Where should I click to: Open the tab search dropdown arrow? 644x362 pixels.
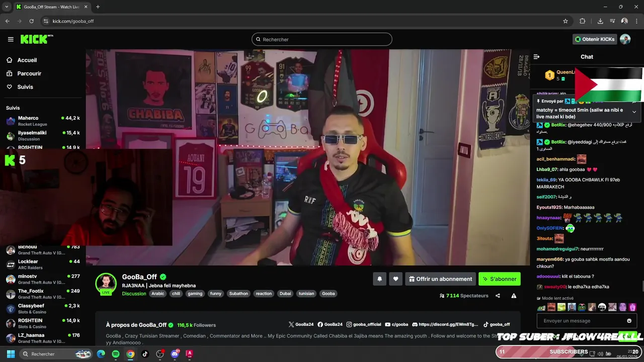click(x=7, y=7)
